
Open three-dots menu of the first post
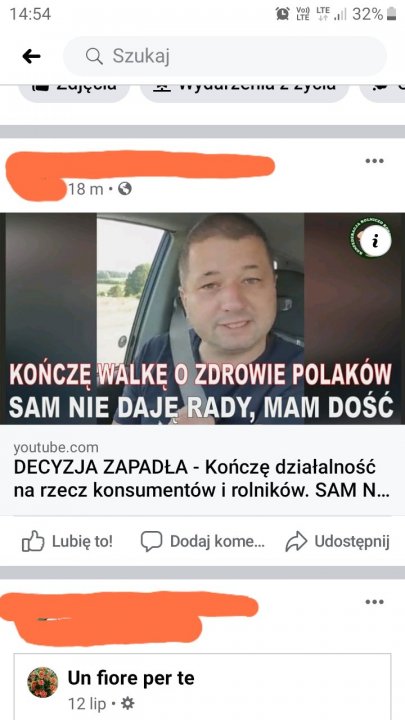click(374, 161)
